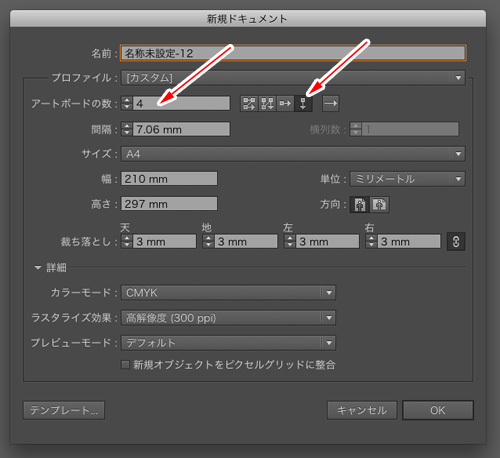
Task: Click the 高さ 297 mm field
Action: point(169,204)
